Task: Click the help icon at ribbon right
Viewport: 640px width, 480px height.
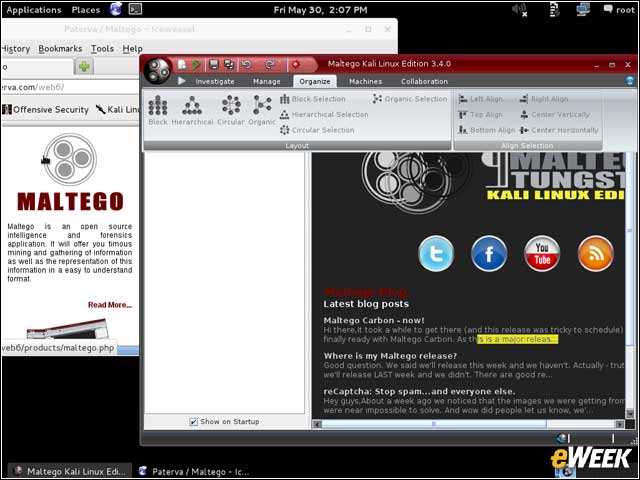Action: click(630, 81)
